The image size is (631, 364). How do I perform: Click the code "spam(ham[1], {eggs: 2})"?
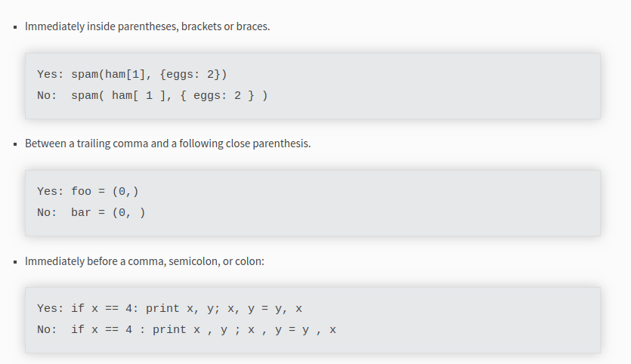coord(150,75)
